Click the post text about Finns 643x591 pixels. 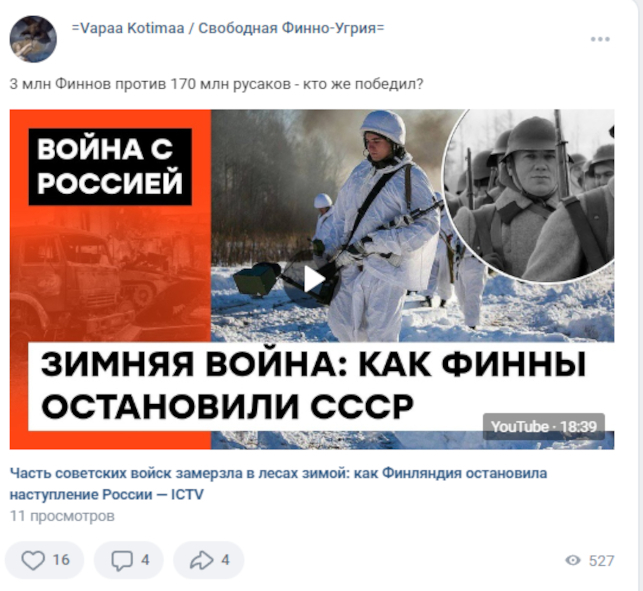click(216, 84)
